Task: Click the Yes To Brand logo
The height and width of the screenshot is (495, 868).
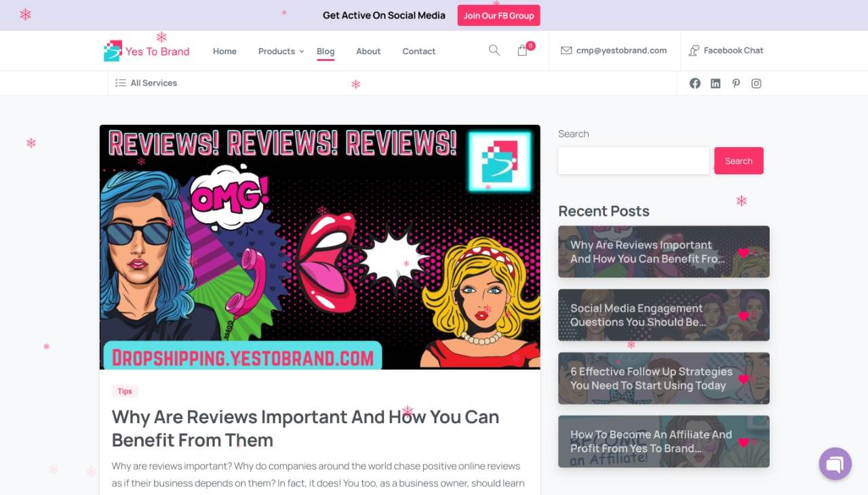Action: pos(146,51)
